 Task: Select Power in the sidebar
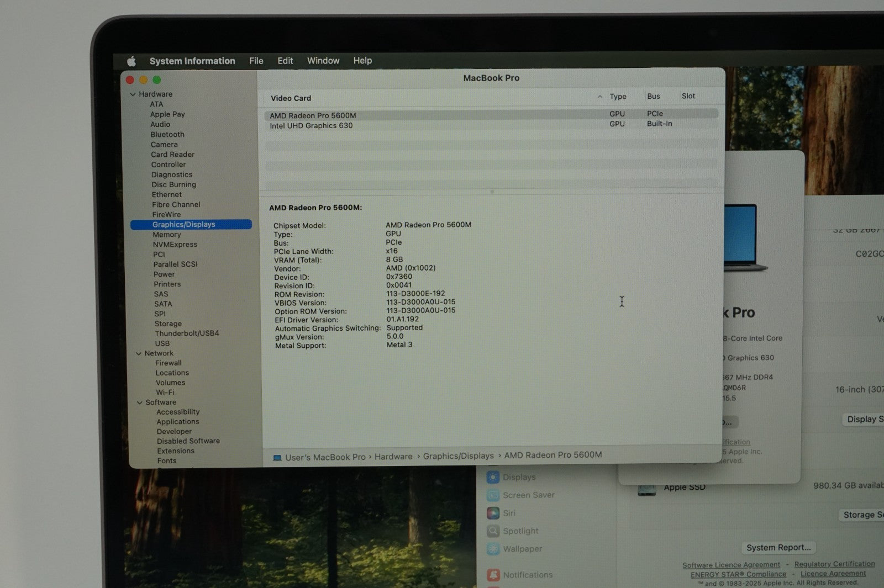click(164, 274)
